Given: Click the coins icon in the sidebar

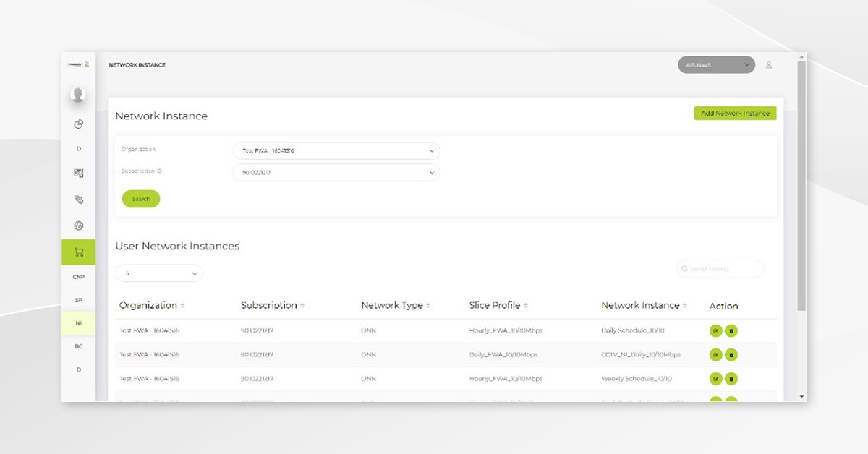Looking at the screenshot, I should [x=78, y=199].
